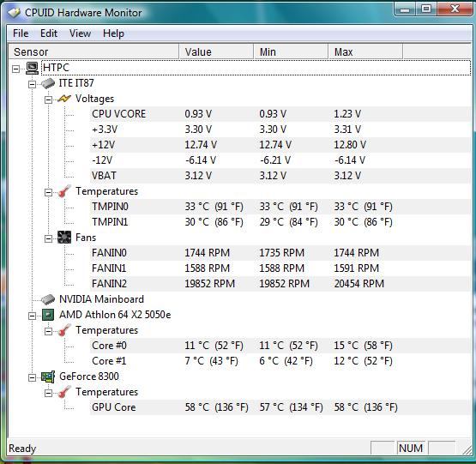Select the -12V sensor row
Image resolution: width=476 pixels, height=464 pixels.
(280, 160)
